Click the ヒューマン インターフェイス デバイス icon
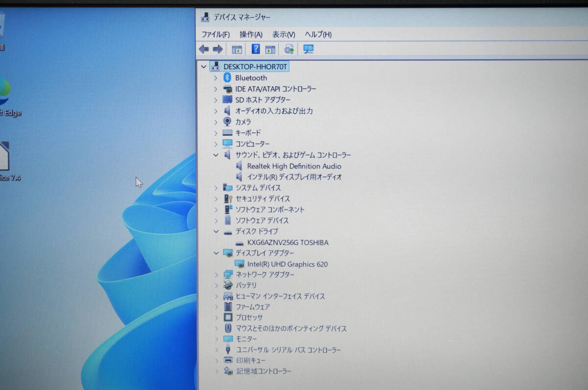The width and height of the screenshot is (588, 390). [x=228, y=296]
